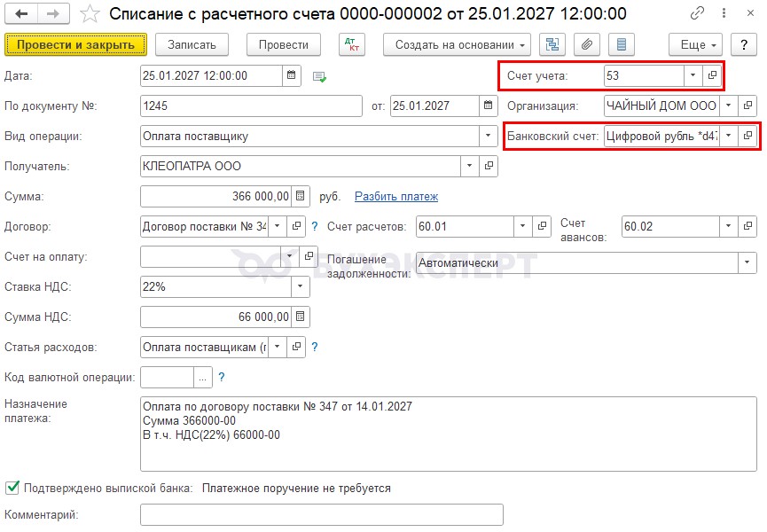Expand Счет авансов dropdown
Viewport: 767px width, 532px height.
[x=728, y=226]
